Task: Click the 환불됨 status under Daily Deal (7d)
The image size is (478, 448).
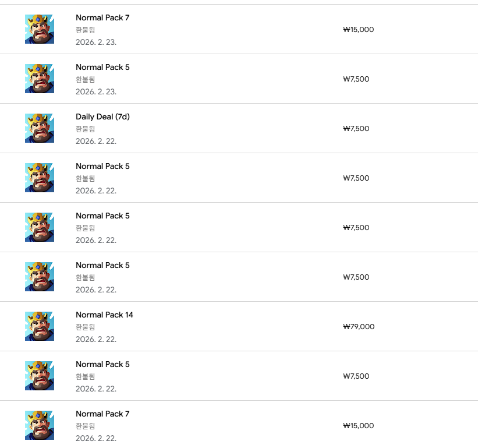Action: [x=85, y=129]
